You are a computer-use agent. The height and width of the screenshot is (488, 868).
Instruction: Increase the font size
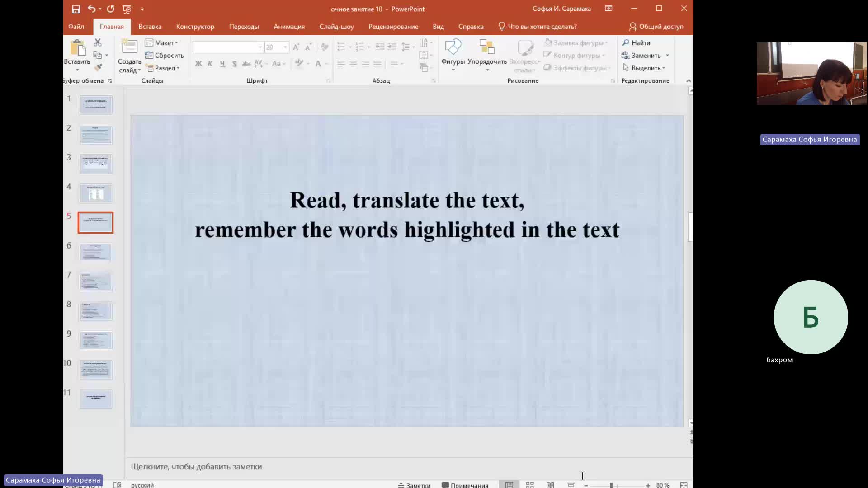pyautogui.click(x=296, y=47)
